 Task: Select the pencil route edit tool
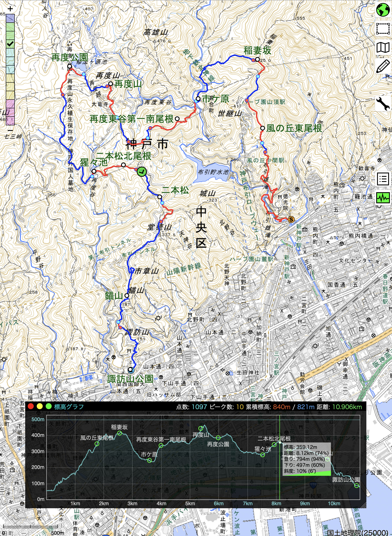pyautogui.click(x=383, y=66)
